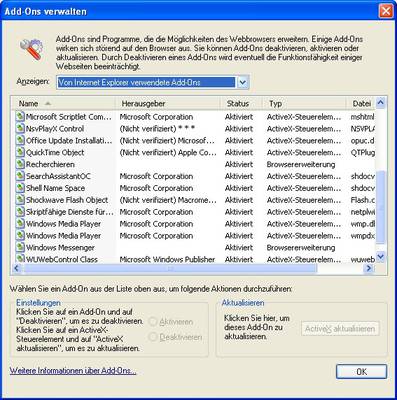The width and height of the screenshot is (397, 400).
Task: Sort list by the Herausgeber column header
Action: [x=168, y=104]
